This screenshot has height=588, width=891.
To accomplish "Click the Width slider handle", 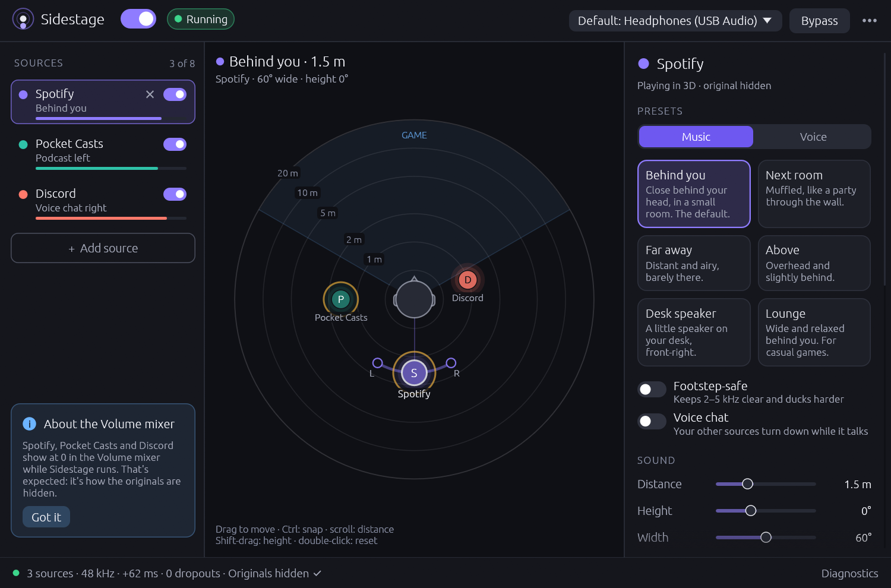I will pos(766,538).
